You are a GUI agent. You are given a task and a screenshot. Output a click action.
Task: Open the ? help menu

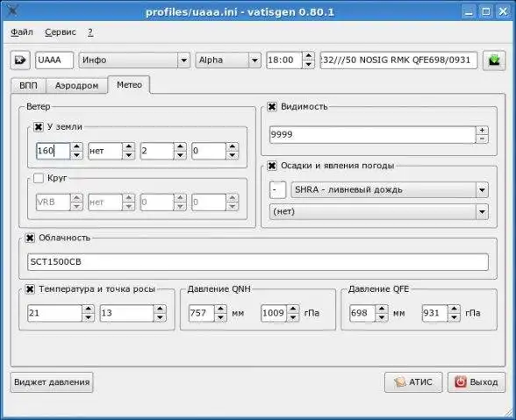(x=90, y=32)
